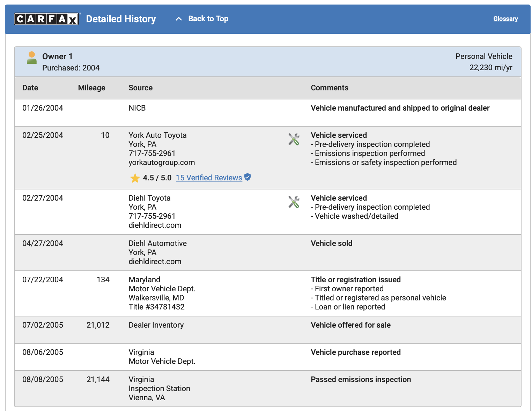This screenshot has width=532, height=411.
Task: Click mileage value 134
Action: 103,280
